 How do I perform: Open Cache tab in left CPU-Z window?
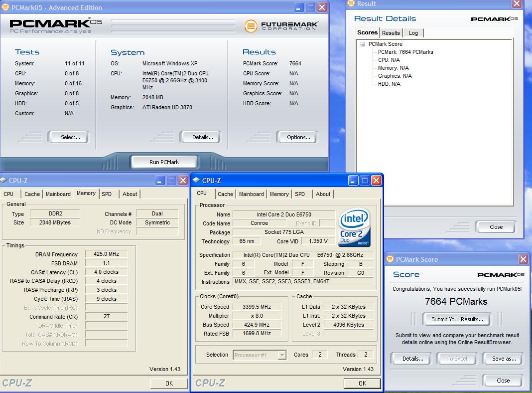point(32,194)
